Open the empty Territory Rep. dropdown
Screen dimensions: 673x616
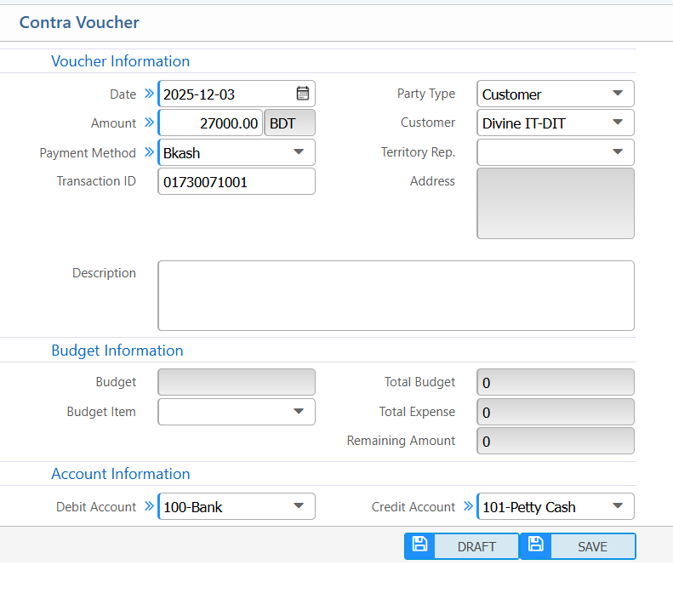pyautogui.click(x=556, y=152)
